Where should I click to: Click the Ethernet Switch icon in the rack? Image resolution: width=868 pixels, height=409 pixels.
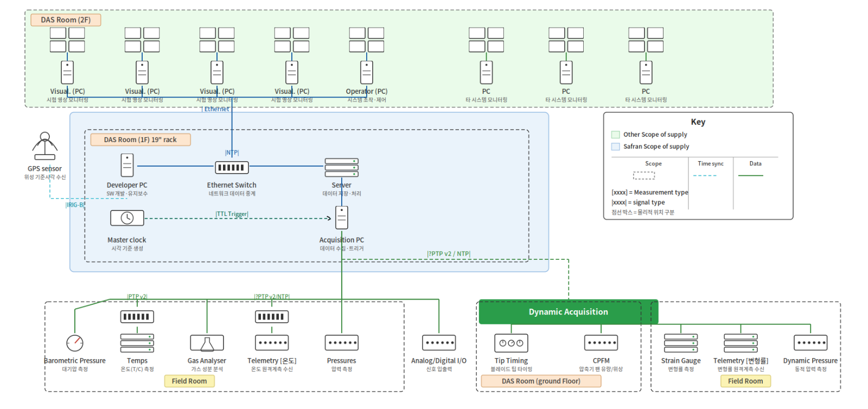point(232,168)
